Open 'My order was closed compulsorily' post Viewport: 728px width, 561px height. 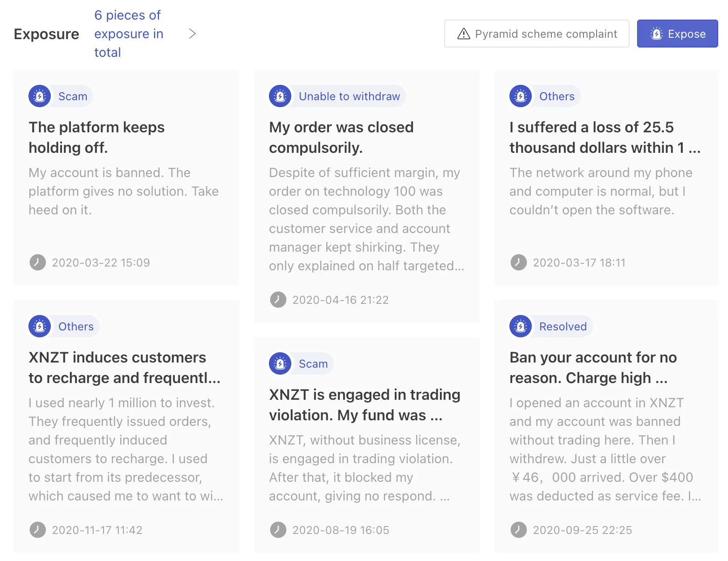341,137
